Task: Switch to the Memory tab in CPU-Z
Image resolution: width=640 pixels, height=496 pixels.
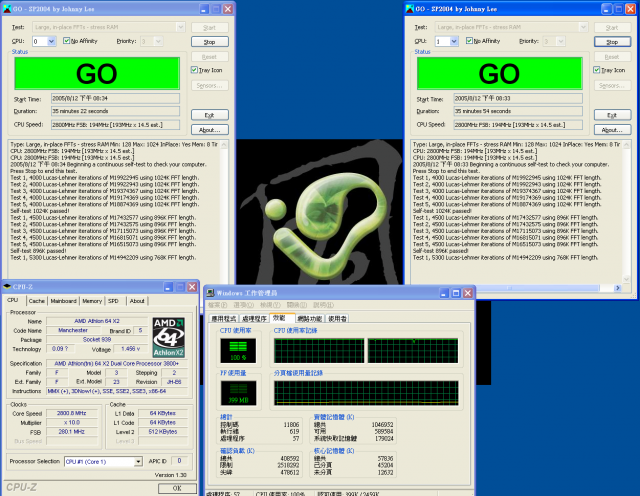Action: pyautogui.click(x=92, y=301)
